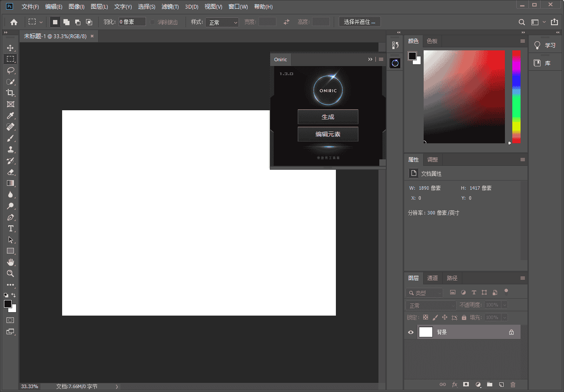Click the 生成 button in Oniric panel
564x392 pixels.
pos(328,117)
